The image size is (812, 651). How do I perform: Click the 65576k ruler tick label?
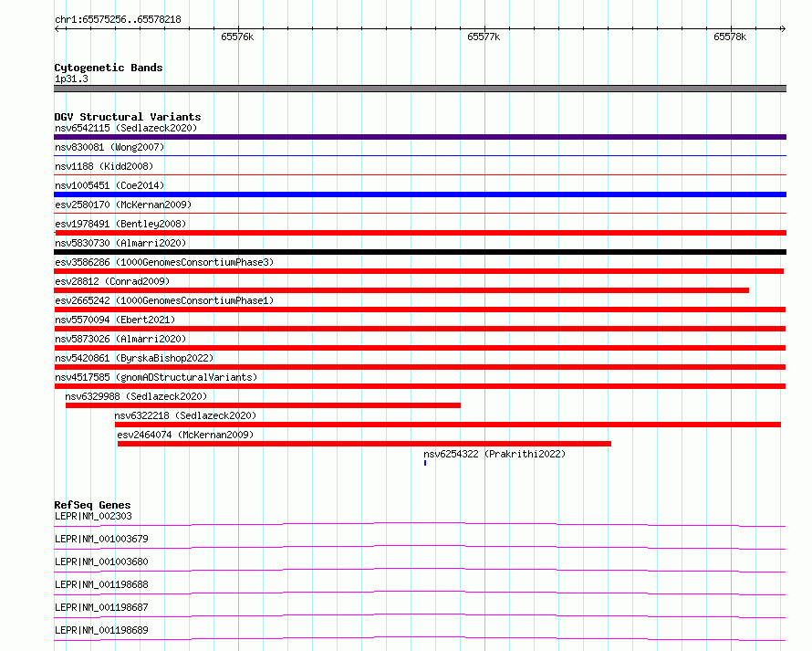coord(237,37)
